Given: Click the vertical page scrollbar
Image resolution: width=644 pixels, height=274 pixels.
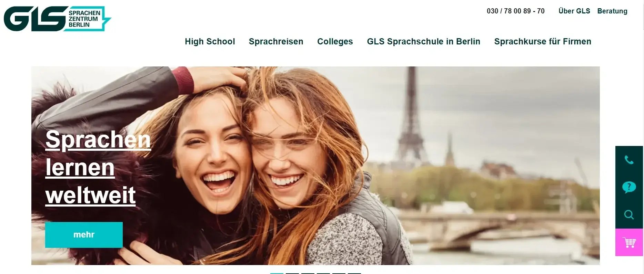Looking at the screenshot, I should pos(643,137).
